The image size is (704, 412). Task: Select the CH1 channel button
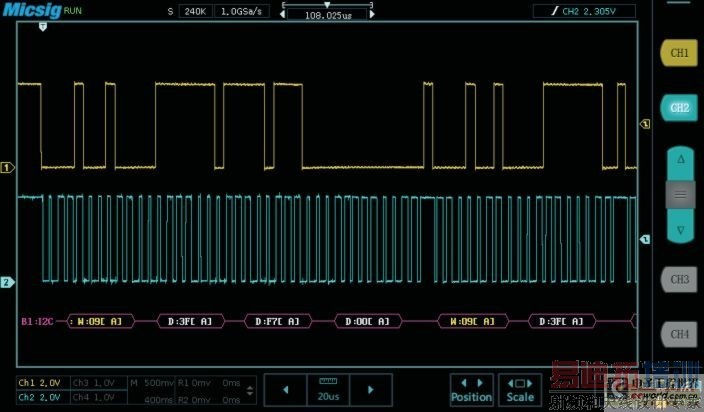pyautogui.click(x=678, y=53)
